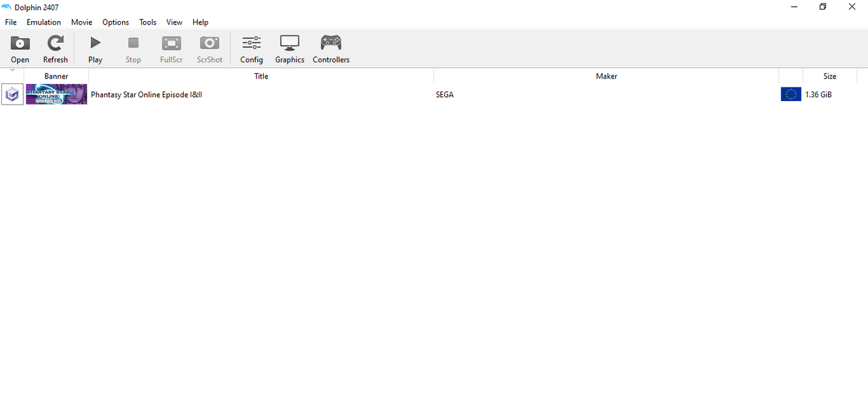
Task: Refresh the game list
Action: [56, 49]
